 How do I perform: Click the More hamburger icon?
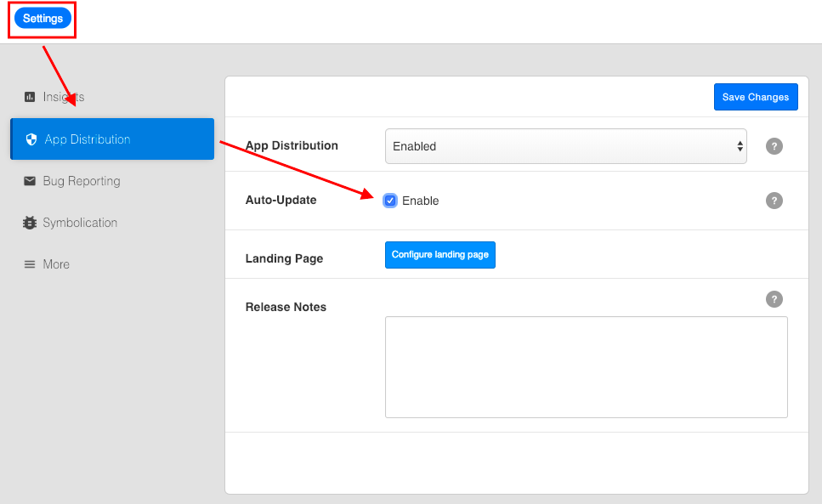pyautogui.click(x=31, y=263)
